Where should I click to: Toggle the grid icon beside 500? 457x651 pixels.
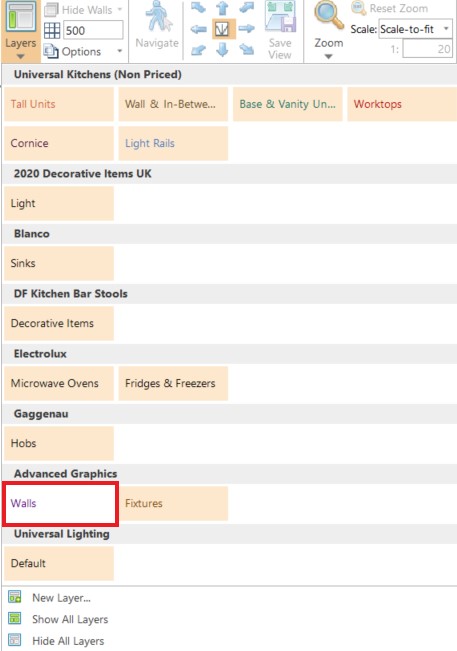pos(52,31)
